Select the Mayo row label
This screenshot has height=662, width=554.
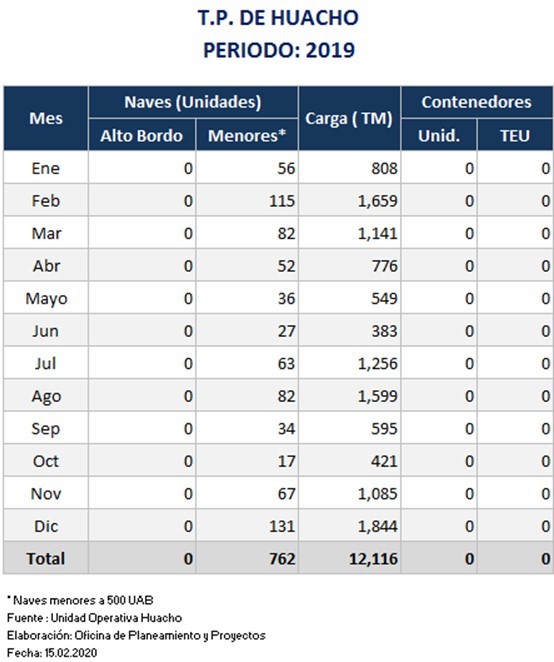coord(46,298)
